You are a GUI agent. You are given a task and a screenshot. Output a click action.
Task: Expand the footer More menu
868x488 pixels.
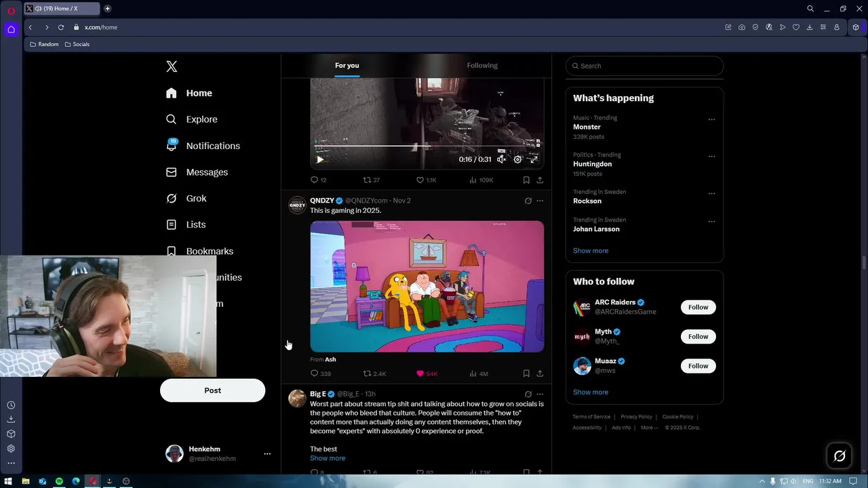click(x=649, y=428)
